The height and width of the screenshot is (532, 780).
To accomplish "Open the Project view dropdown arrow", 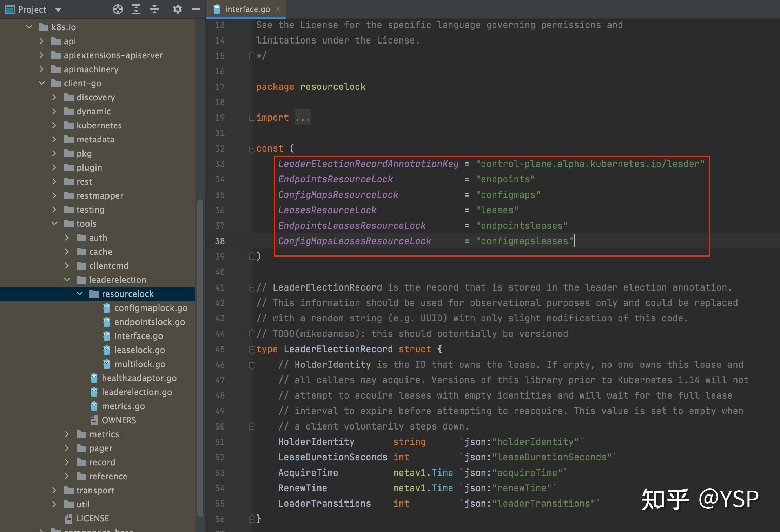I will pyautogui.click(x=58, y=10).
